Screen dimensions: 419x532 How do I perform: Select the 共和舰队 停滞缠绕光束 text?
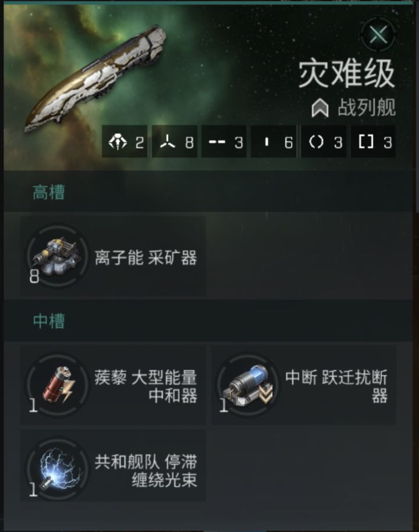coord(146,470)
